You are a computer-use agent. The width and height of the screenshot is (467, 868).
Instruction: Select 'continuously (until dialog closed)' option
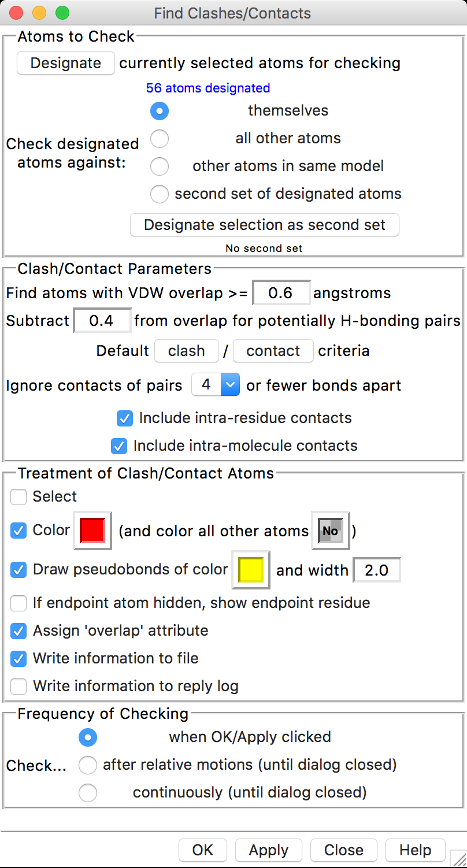88,792
